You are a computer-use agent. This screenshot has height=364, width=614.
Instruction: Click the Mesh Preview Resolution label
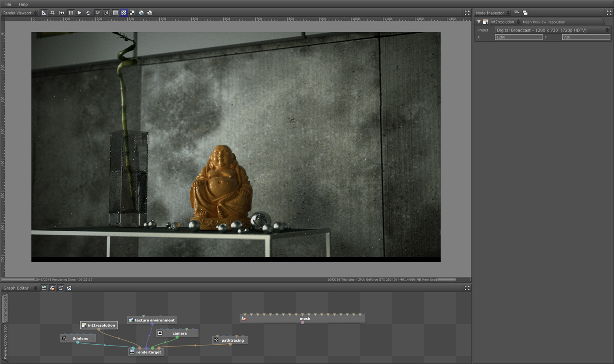point(544,22)
